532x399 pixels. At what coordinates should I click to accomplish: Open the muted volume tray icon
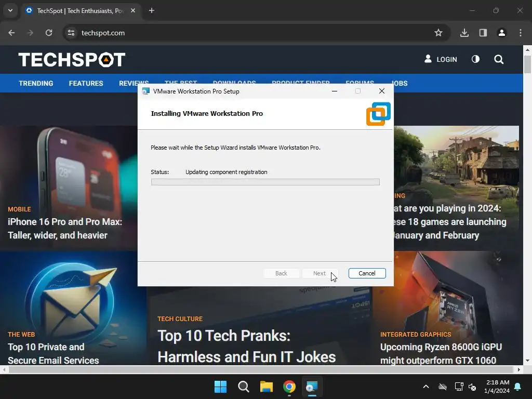[472, 387]
